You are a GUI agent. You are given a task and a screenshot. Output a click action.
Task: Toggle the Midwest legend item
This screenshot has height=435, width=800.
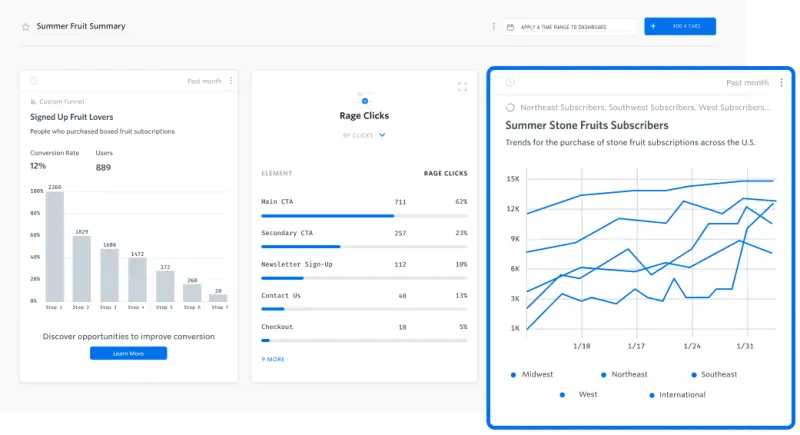tap(532, 375)
